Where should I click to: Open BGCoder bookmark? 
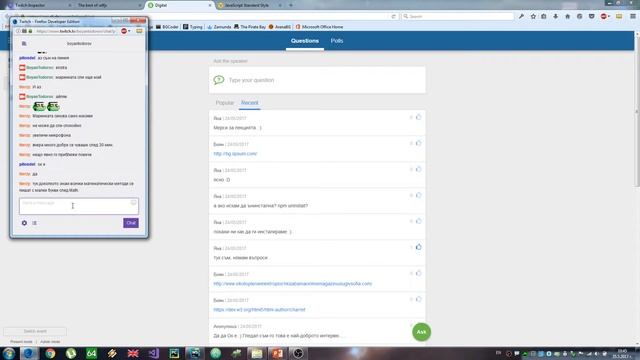coord(168,27)
